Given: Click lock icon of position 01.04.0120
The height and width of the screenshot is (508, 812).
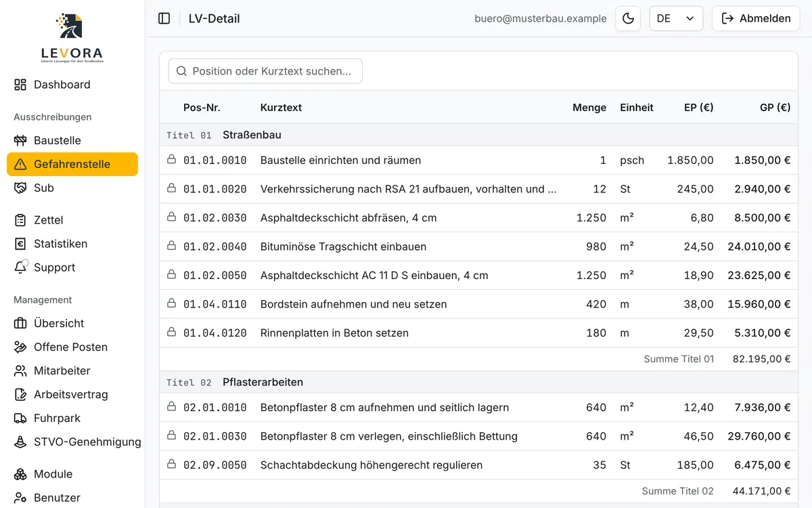Looking at the screenshot, I should pyautogui.click(x=171, y=333).
